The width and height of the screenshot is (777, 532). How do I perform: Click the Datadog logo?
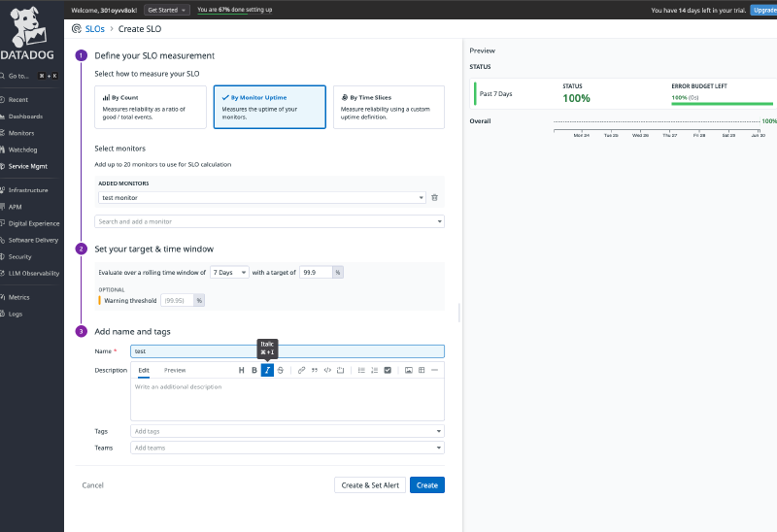pos(27,34)
